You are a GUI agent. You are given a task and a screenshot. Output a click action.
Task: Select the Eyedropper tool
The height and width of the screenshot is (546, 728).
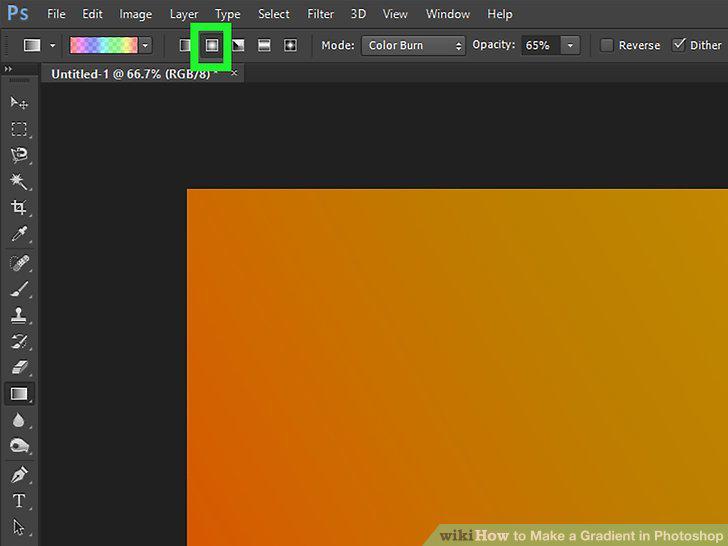19,234
